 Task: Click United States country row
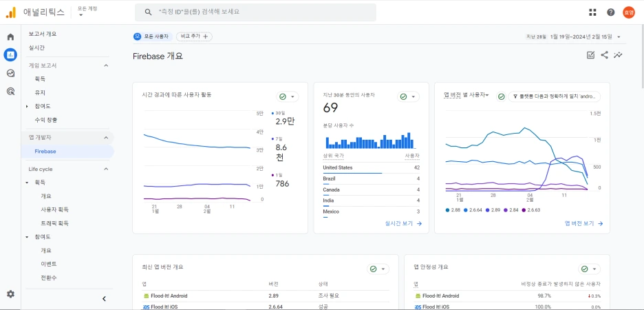372,168
